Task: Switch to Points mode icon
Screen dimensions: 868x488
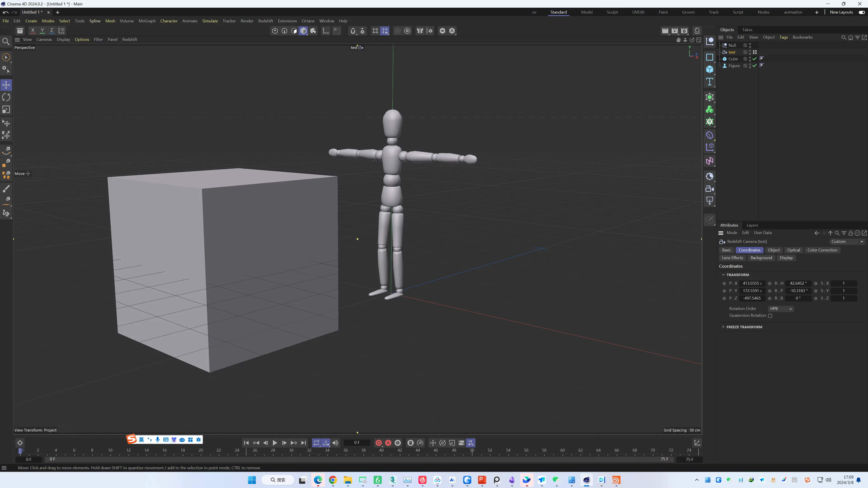Action: coord(275,31)
